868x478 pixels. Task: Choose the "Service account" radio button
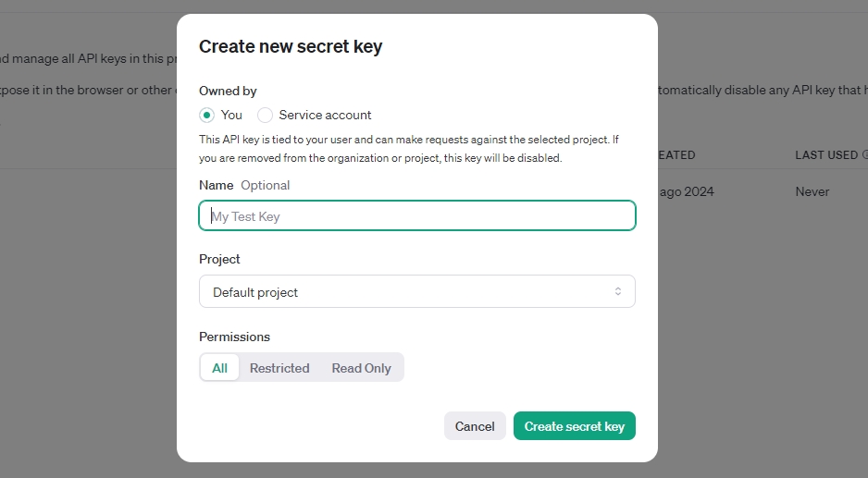click(x=266, y=116)
